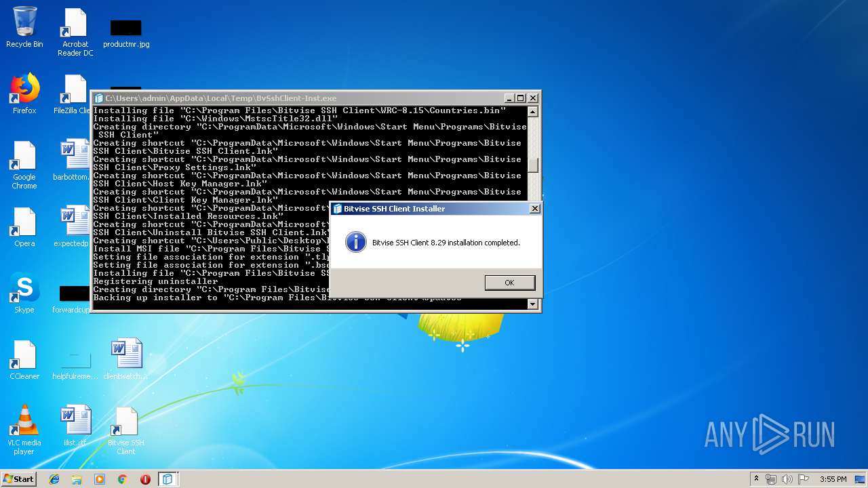Select productmr.jpg file on desktop

pyautogui.click(x=126, y=33)
